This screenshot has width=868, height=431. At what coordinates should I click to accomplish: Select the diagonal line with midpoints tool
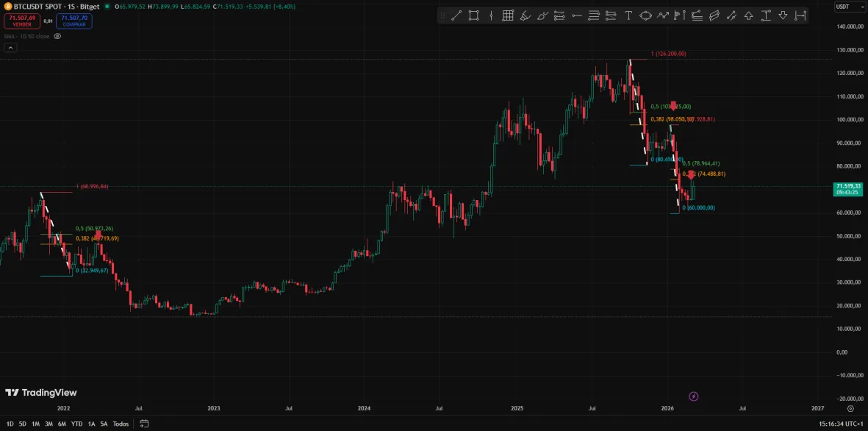(731, 15)
